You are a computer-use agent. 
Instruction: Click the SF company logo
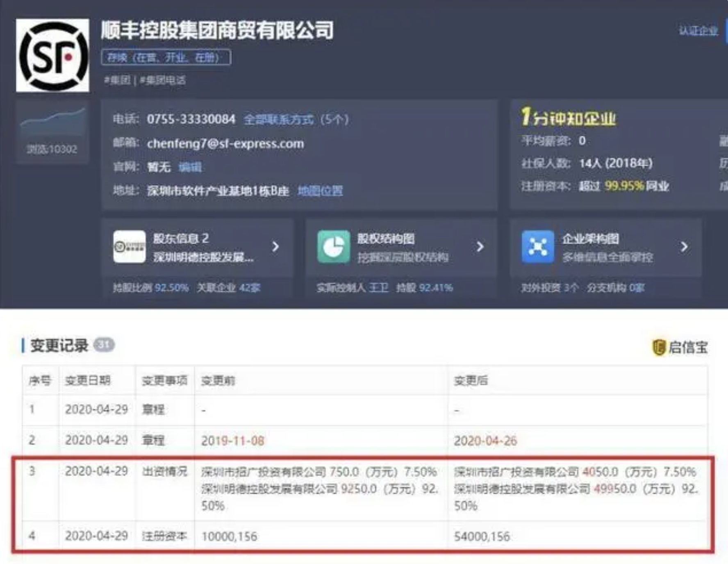pyautogui.click(x=52, y=55)
